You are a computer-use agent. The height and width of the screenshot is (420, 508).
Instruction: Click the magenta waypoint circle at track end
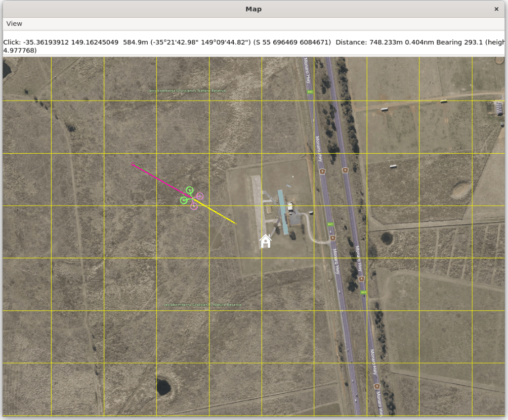[133, 164]
